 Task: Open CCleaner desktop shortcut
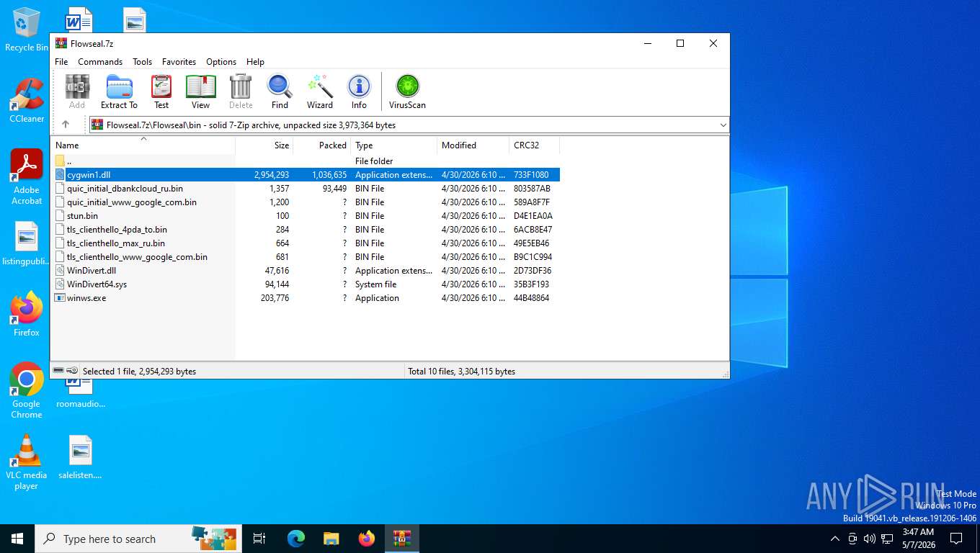coord(27,101)
